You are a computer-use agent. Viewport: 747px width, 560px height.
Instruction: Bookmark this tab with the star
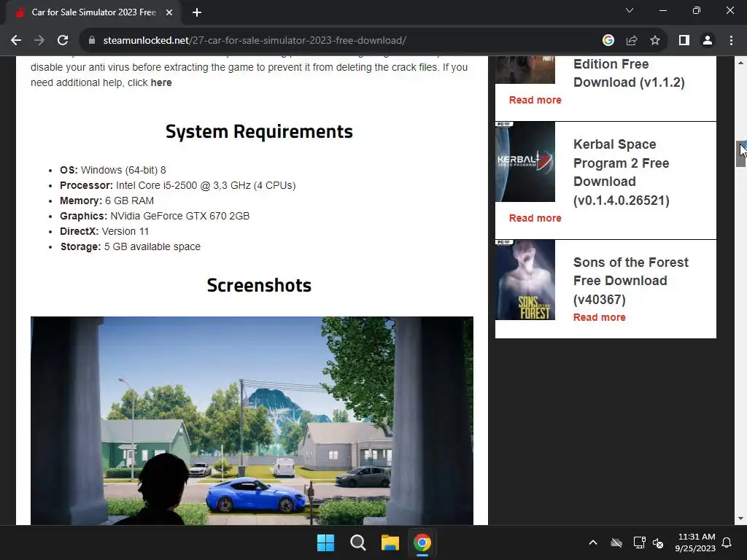(x=655, y=41)
